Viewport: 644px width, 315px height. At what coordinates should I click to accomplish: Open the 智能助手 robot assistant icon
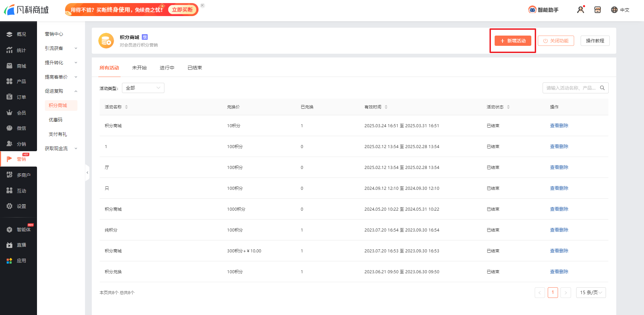532,10
